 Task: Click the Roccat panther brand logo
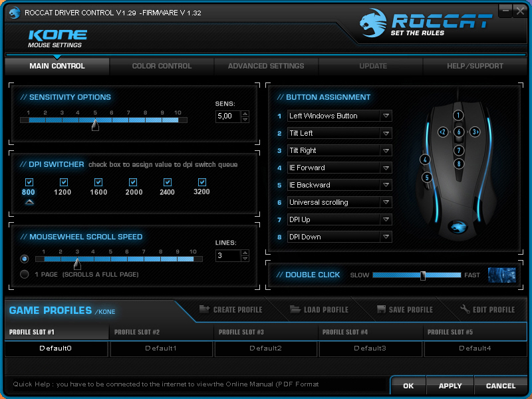coord(373,23)
